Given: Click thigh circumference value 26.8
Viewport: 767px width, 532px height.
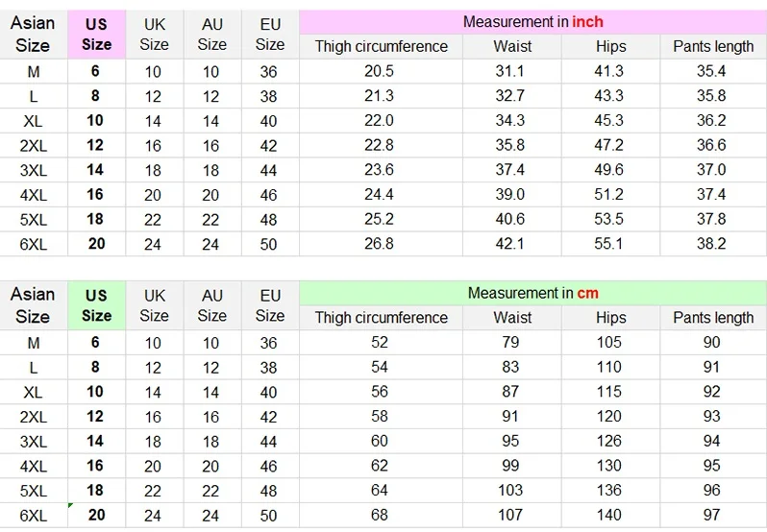Looking at the screenshot, I should (380, 244).
